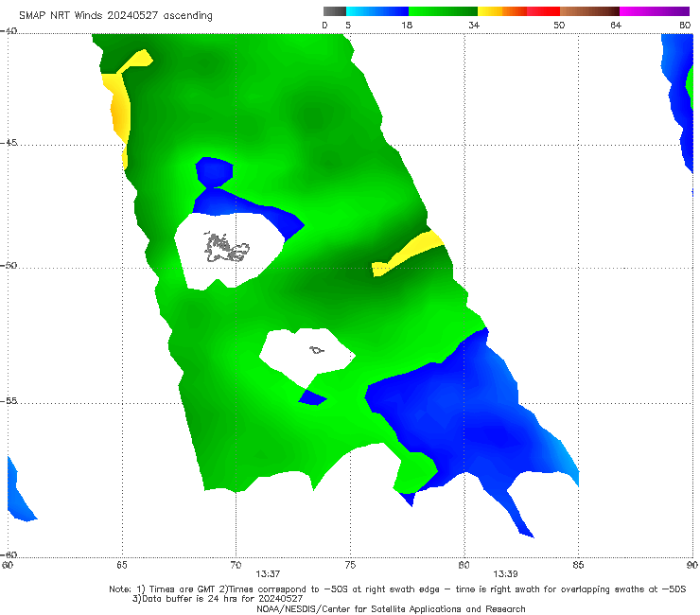Click the 'SMAP NRT Winds 20240527 ascending' title

115,16
